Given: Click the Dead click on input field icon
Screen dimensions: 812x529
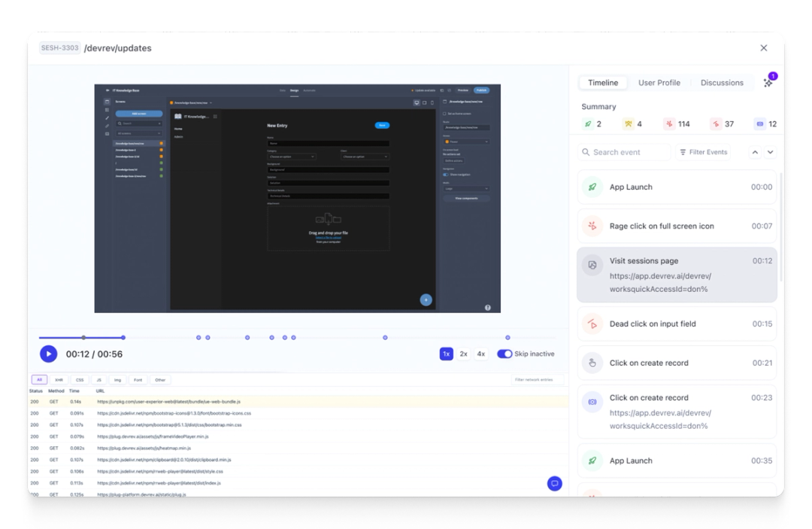Looking at the screenshot, I should [x=592, y=324].
